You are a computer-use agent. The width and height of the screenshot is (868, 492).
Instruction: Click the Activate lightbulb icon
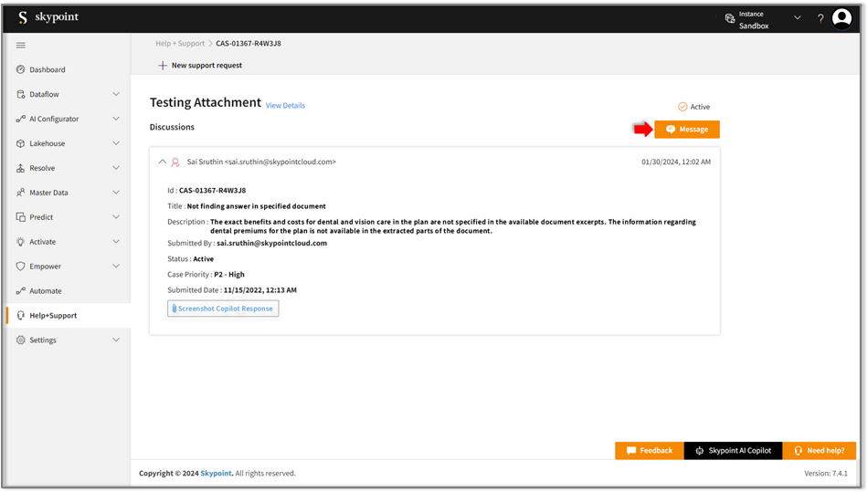click(20, 242)
